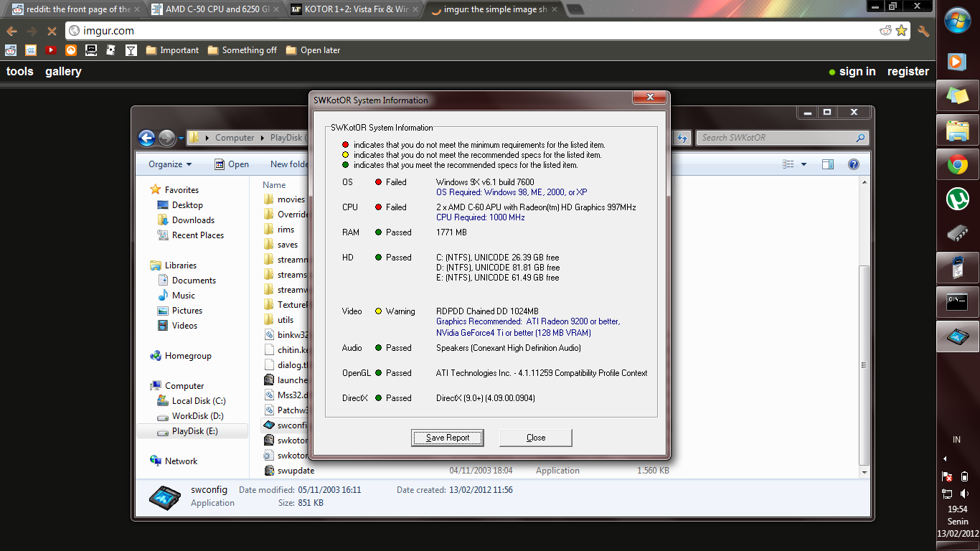
Task: Click the Chrome back arrow button
Action: point(11,31)
